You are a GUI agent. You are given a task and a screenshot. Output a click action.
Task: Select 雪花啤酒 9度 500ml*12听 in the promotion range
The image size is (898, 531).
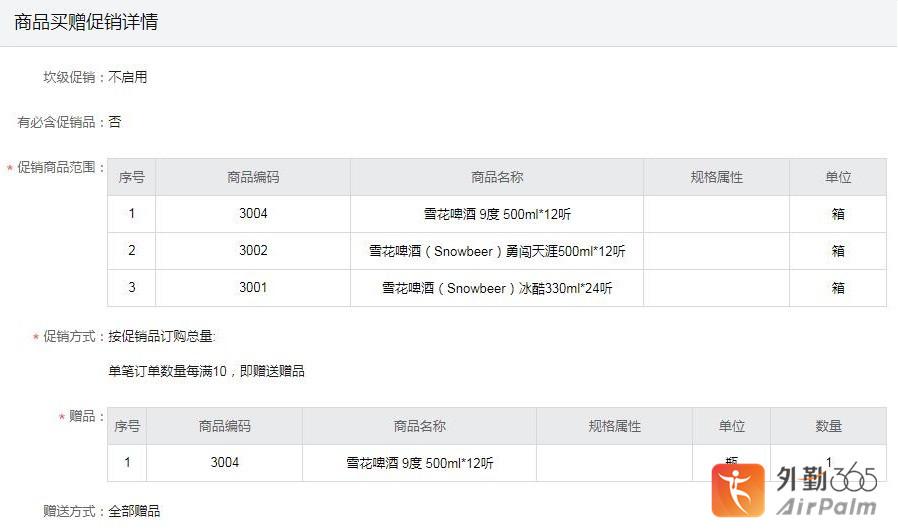point(497,214)
